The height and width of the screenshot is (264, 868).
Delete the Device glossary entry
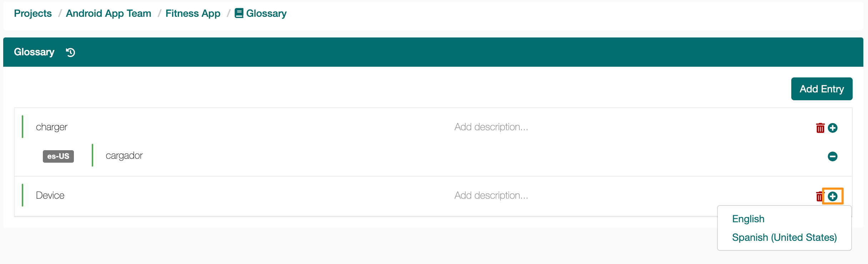point(819,196)
